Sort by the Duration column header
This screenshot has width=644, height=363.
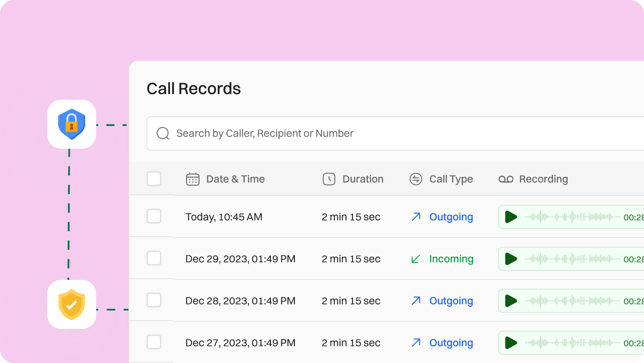(363, 179)
